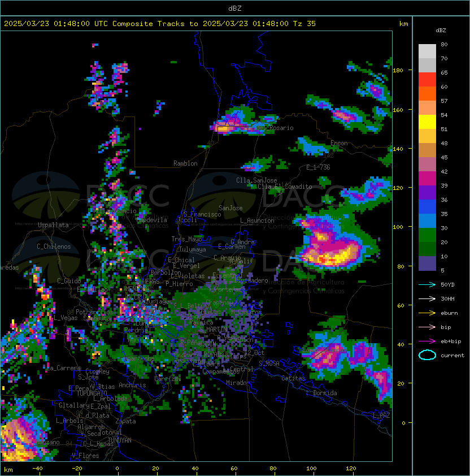
Task: Click the 'Carrizal' map label
Action: 168,379
